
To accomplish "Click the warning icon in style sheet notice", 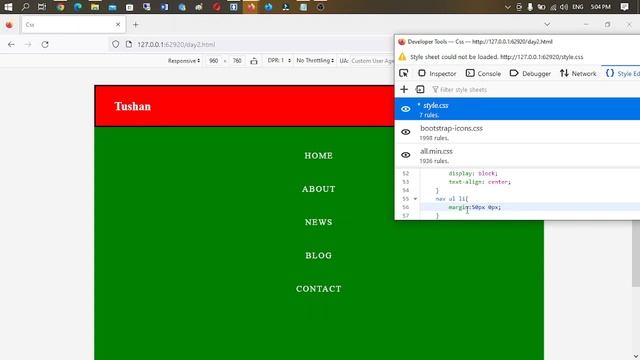I will [x=402, y=57].
